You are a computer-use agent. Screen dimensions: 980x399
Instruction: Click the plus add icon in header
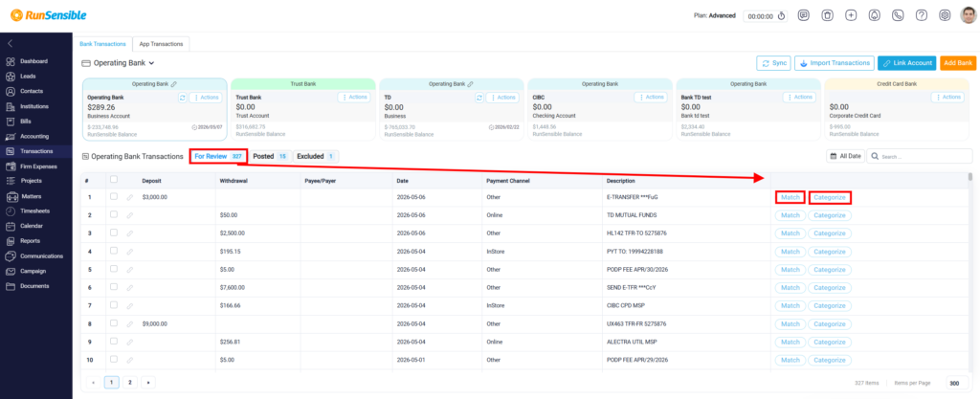click(851, 15)
